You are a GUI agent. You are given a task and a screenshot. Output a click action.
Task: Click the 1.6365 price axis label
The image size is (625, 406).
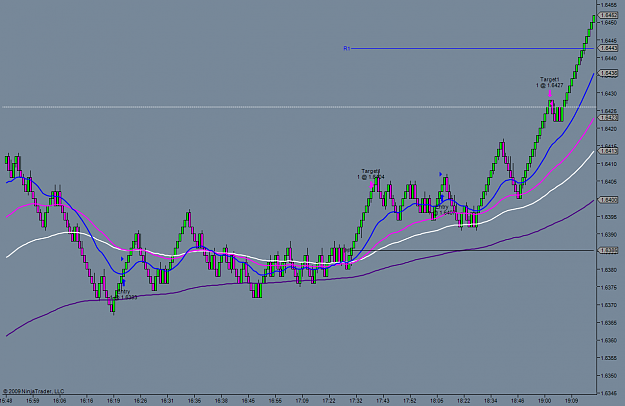click(x=610, y=323)
